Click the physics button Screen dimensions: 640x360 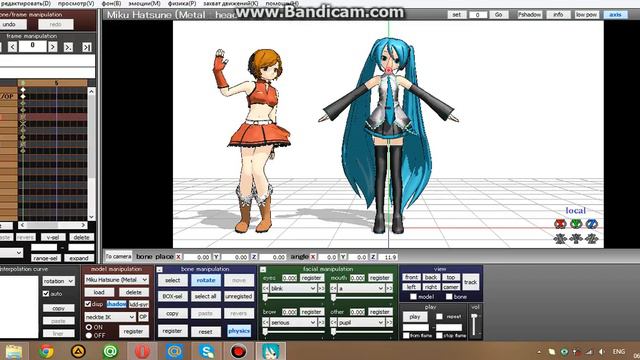tap(239, 331)
